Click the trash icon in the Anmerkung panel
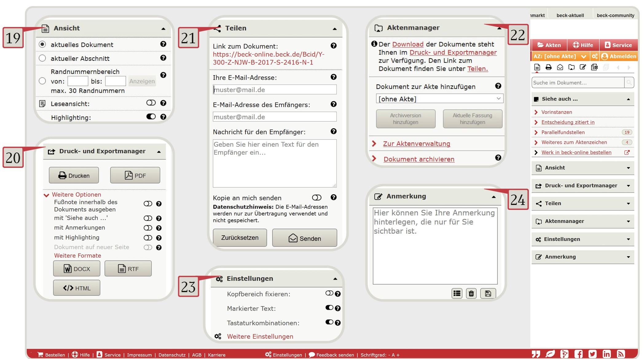644x359 pixels. point(471,293)
